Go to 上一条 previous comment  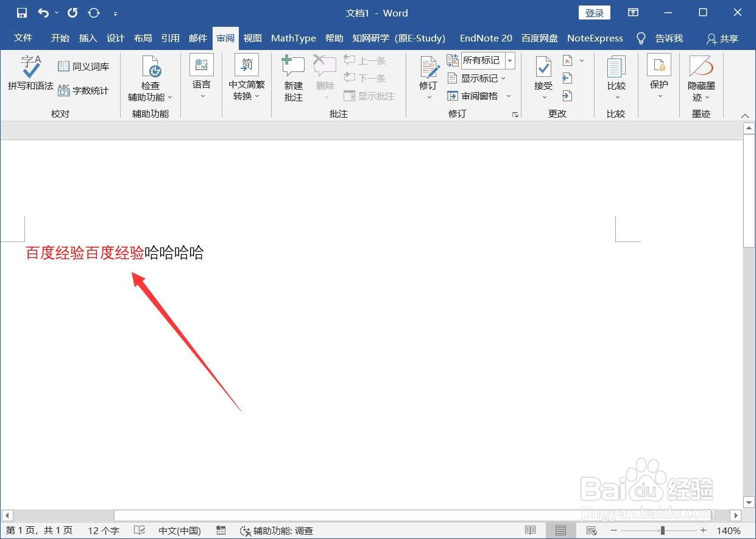click(x=366, y=60)
